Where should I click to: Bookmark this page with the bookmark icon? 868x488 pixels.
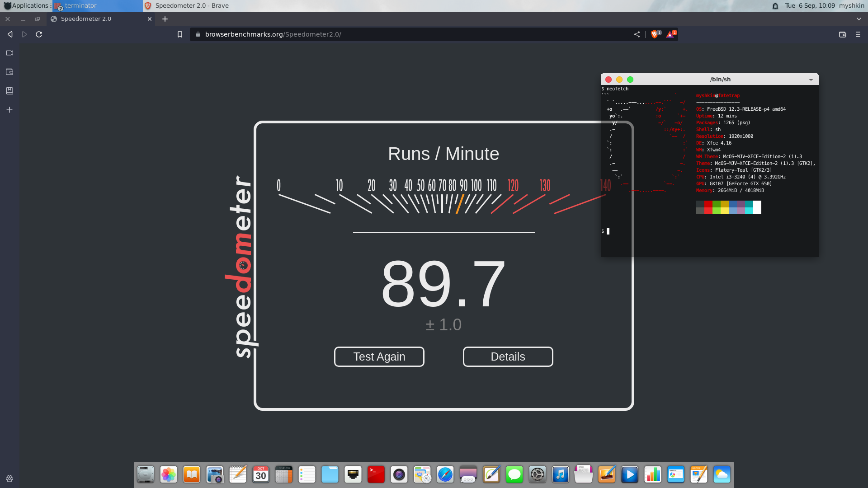point(180,34)
